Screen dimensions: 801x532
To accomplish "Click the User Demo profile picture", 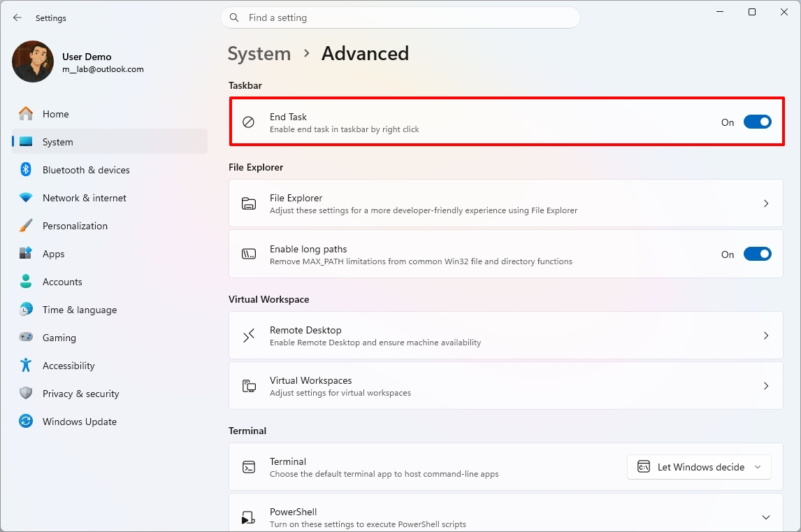I will point(33,62).
